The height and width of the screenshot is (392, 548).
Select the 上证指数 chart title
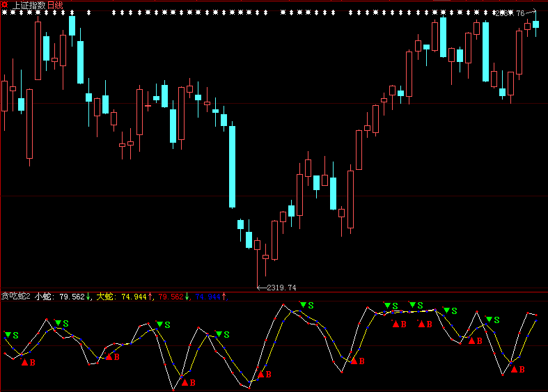coord(29,6)
